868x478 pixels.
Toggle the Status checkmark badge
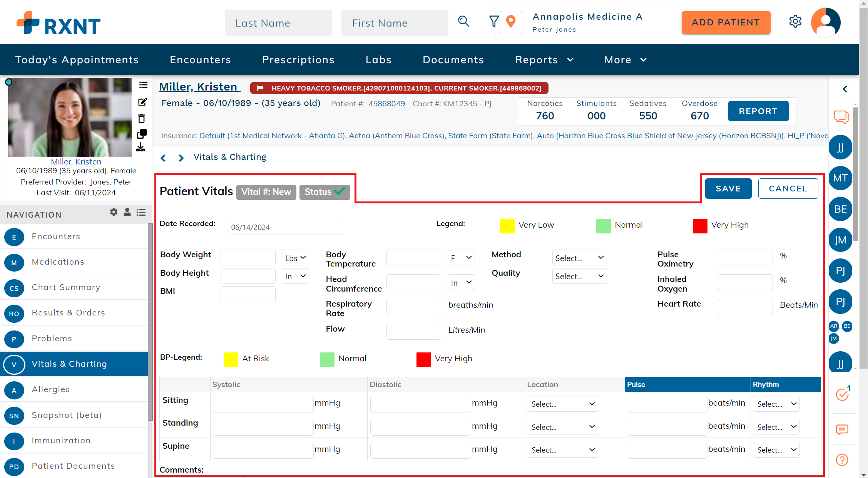click(324, 192)
